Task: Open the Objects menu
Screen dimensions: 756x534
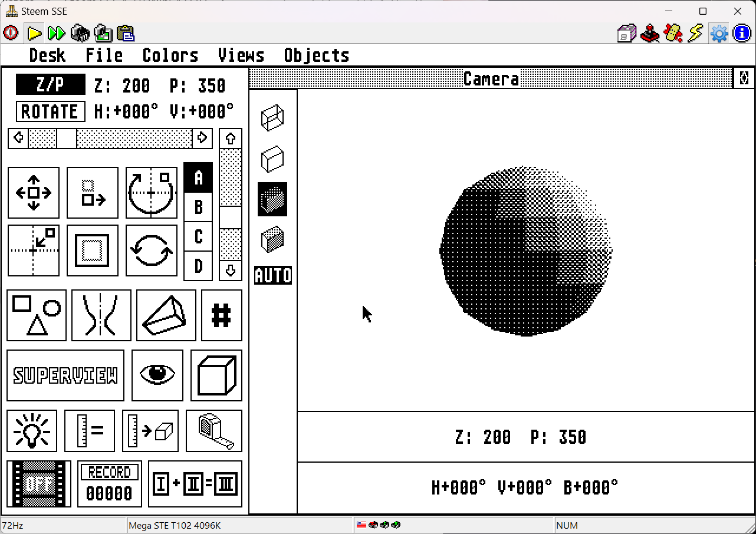Action: [x=316, y=55]
